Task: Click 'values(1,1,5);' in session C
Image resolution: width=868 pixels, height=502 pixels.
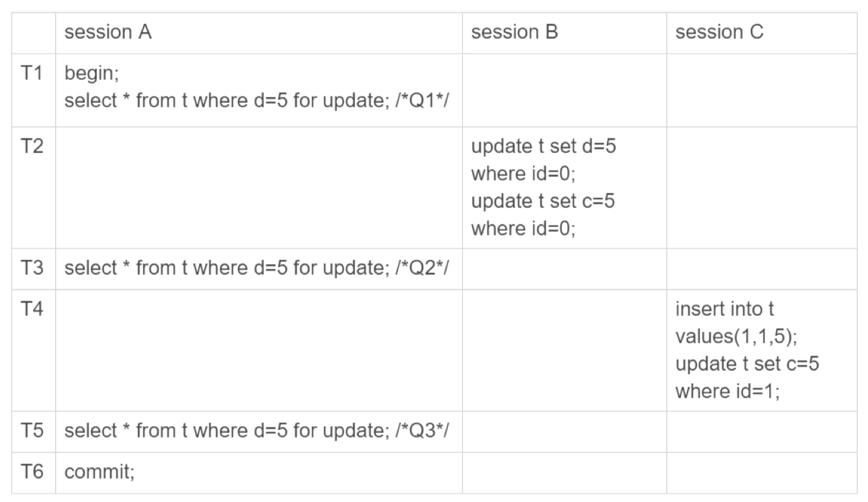Action: (x=737, y=337)
